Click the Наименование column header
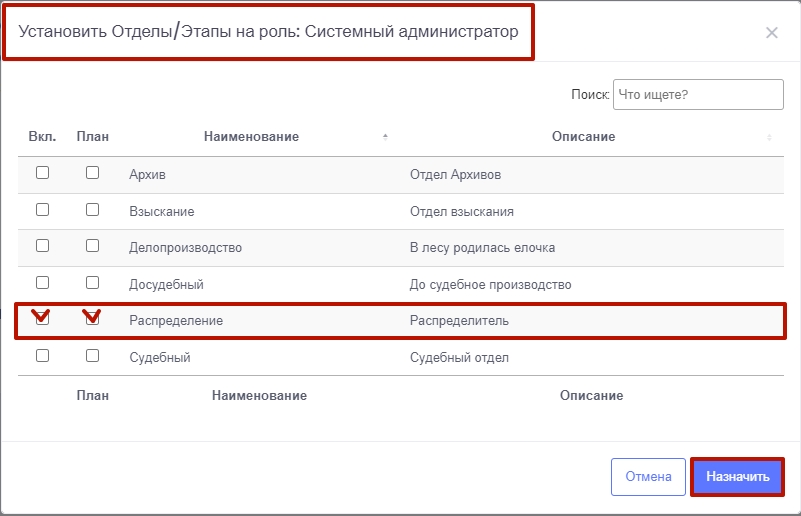This screenshot has height=516, width=801. (251, 137)
